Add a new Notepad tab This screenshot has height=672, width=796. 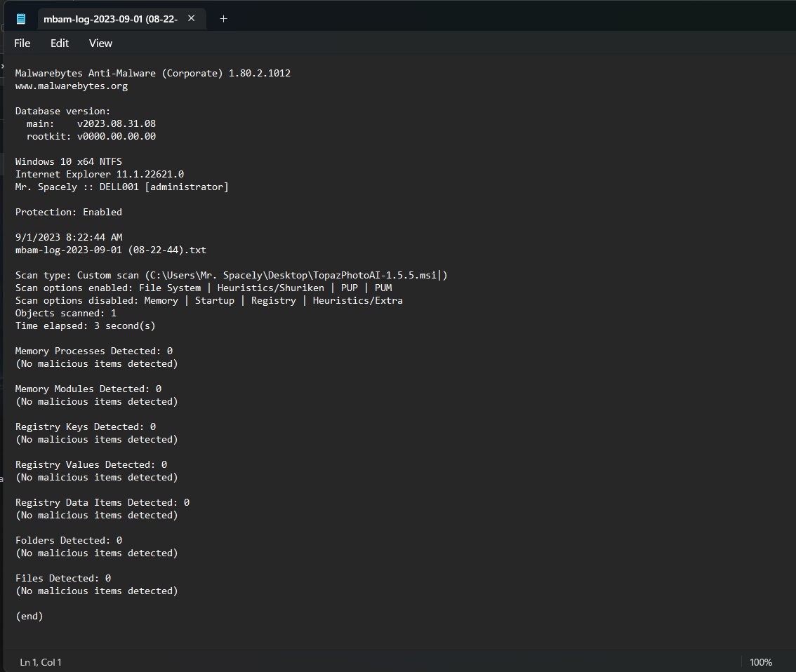tap(223, 19)
